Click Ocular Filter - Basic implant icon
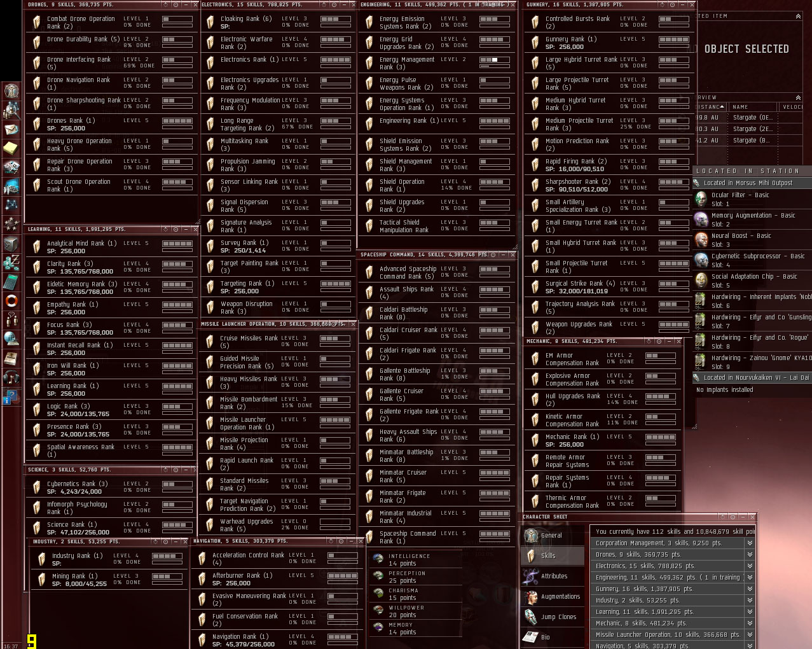812x649 pixels. click(701, 199)
